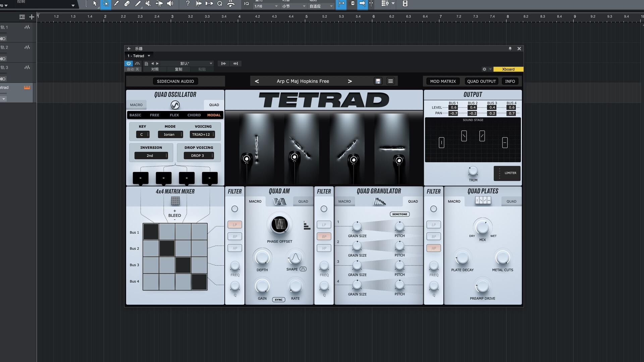Open the IQ quantize panel
This screenshot has width=644, height=362.
coord(247,3)
